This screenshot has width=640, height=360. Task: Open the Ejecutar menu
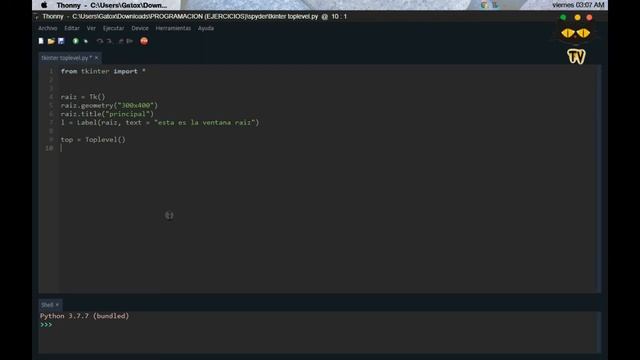coord(113,28)
